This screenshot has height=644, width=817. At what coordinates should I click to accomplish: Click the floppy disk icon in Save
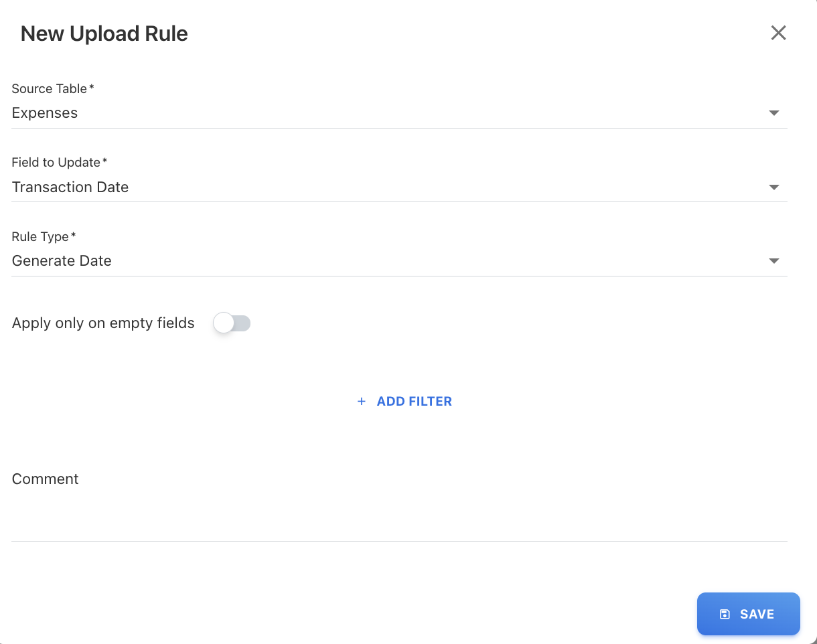click(x=725, y=615)
